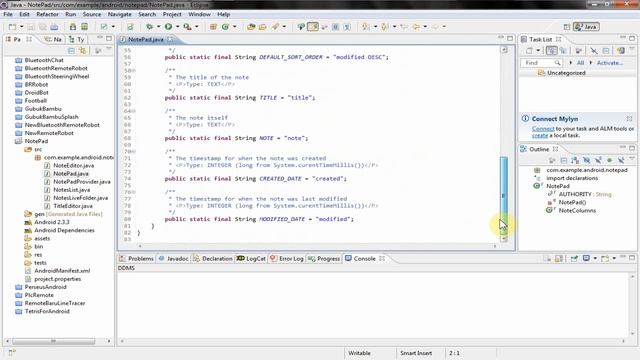The height and width of the screenshot is (360, 640).
Task: Switch to the LogCat tab
Action: (x=251, y=259)
